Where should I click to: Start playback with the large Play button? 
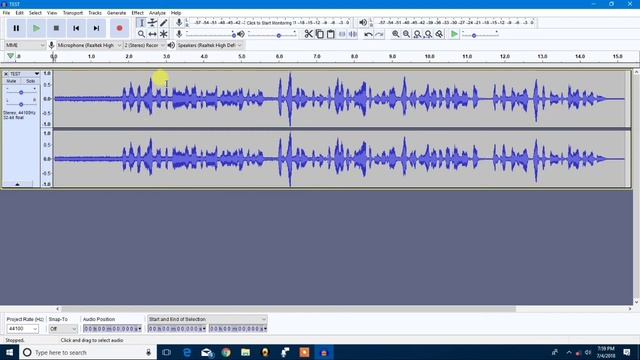coord(36,28)
